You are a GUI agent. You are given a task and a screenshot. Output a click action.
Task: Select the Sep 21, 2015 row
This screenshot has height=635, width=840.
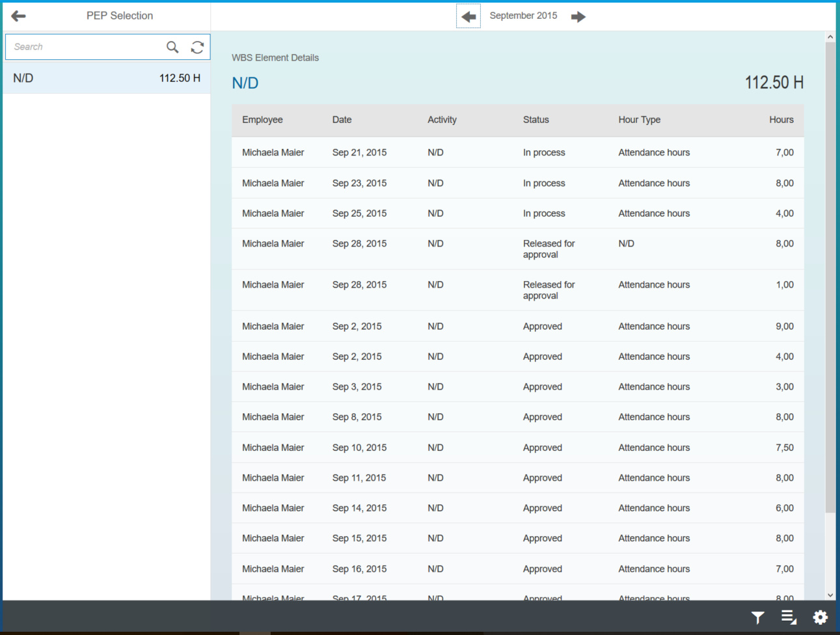click(x=517, y=153)
